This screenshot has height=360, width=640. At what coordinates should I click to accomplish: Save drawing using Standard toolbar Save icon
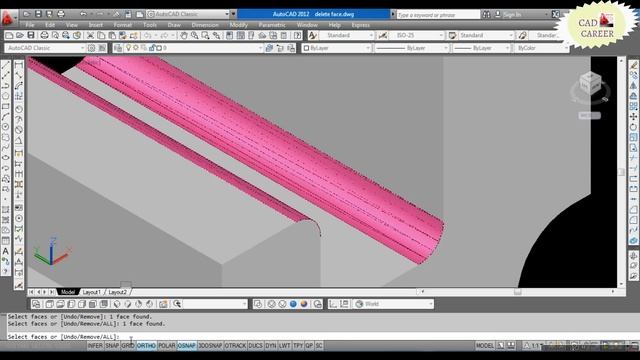pos(31,36)
